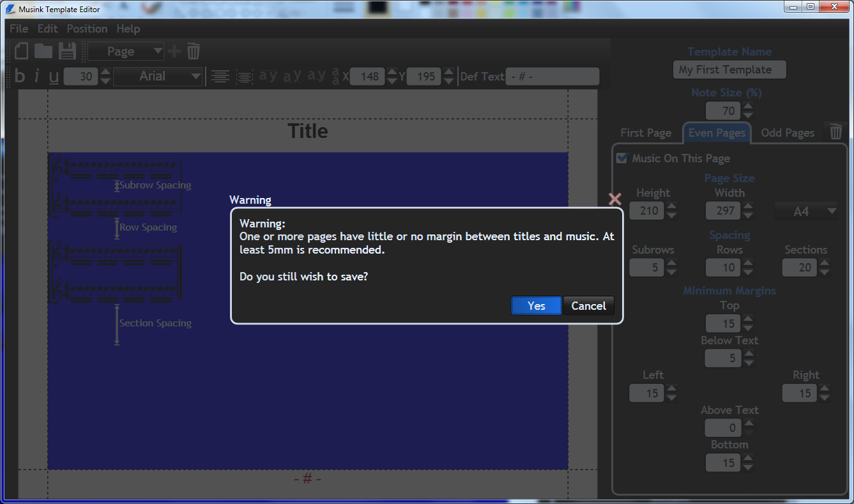The width and height of the screenshot is (854, 504).
Task: Click the Open folder icon in toolbar
Action: pyautogui.click(x=43, y=51)
